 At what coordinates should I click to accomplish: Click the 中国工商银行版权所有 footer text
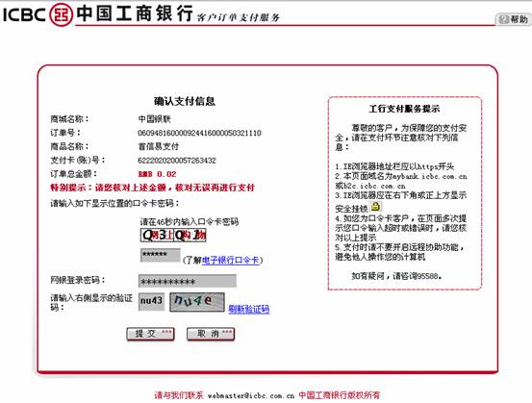(340, 395)
